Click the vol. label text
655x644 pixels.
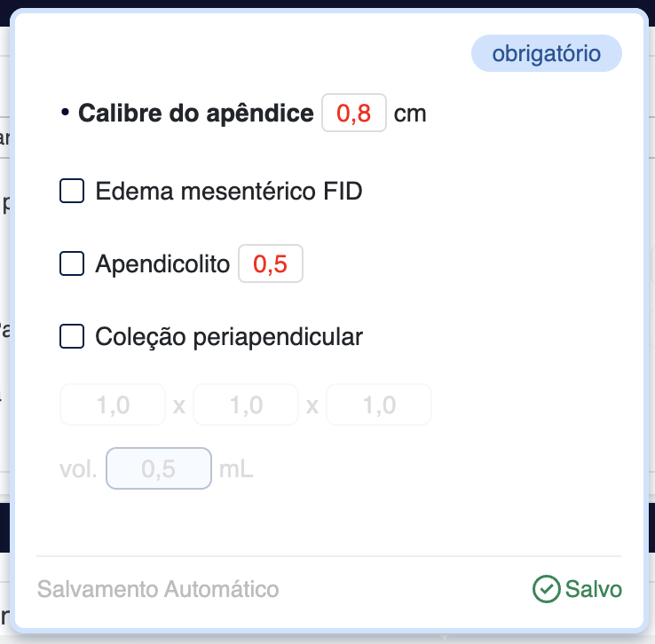tap(79, 469)
